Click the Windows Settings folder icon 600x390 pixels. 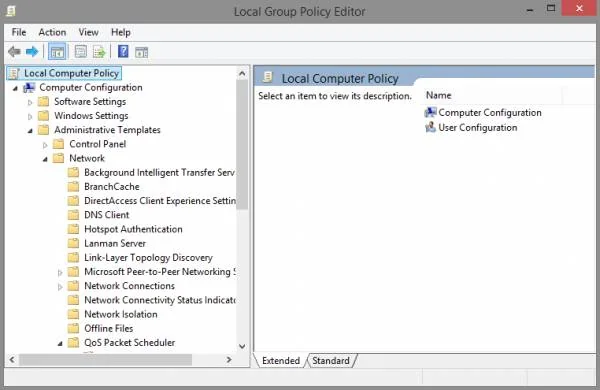[x=44, y=116]
